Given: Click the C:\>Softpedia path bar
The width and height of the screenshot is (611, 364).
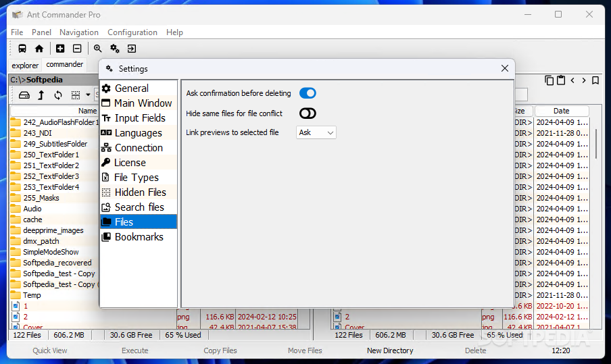Looking at the screenshot, I should [54, 80].
